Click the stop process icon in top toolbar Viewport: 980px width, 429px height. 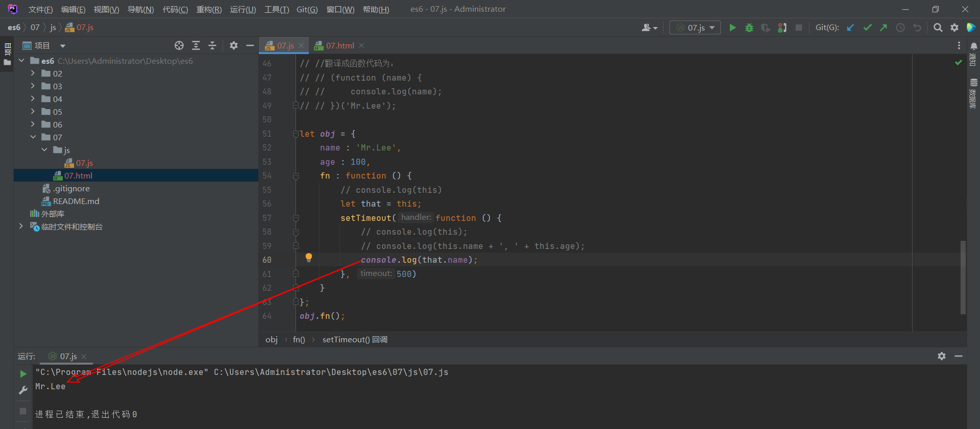[x=799, y=28]
